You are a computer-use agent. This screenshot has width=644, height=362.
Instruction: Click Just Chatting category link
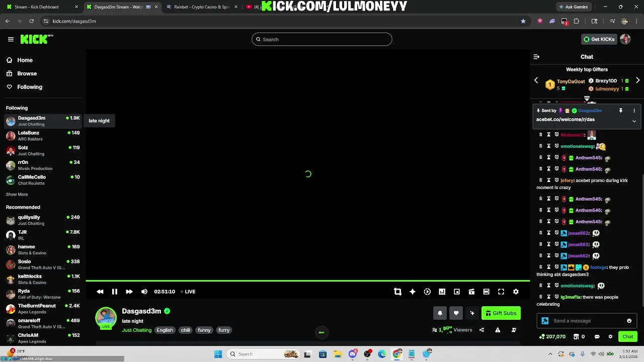point(136,330)
